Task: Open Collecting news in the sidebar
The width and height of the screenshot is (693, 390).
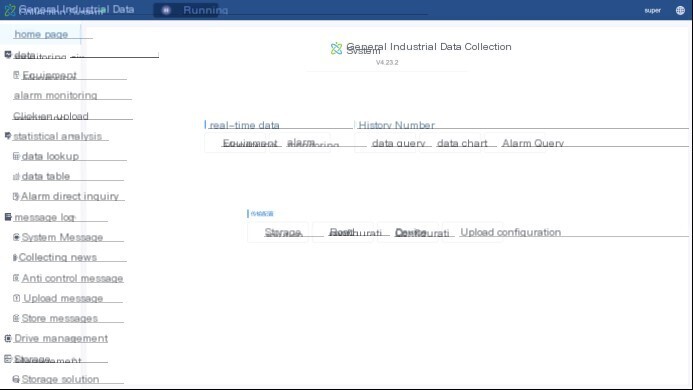Action: click(57, 257)
